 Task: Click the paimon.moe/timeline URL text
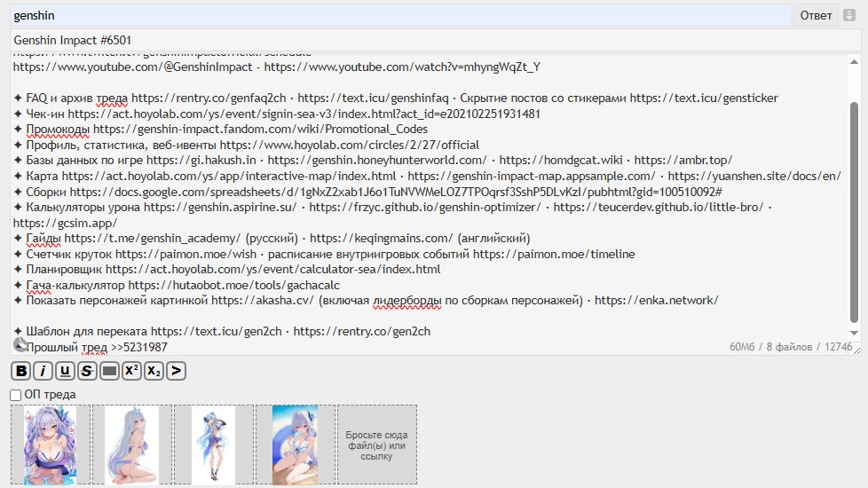pyautogui.click(x=554, y=254)
